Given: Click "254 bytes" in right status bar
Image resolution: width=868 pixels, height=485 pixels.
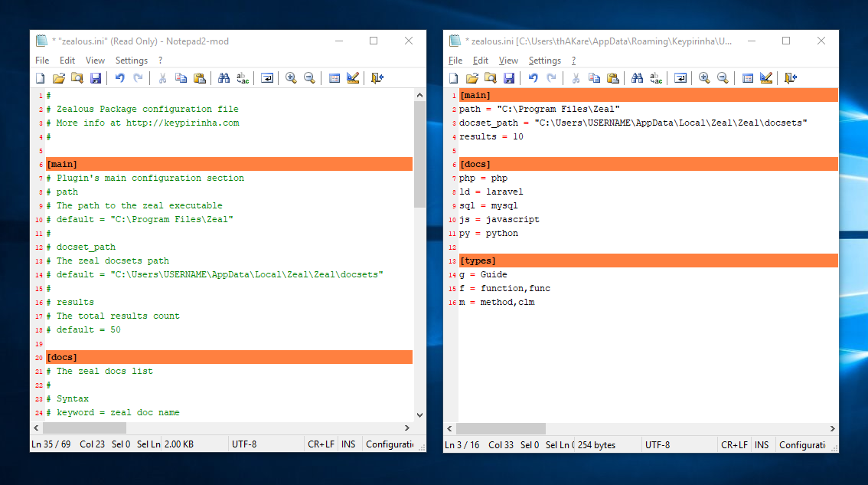Looking at the screenshot, I should coord(597,445).
